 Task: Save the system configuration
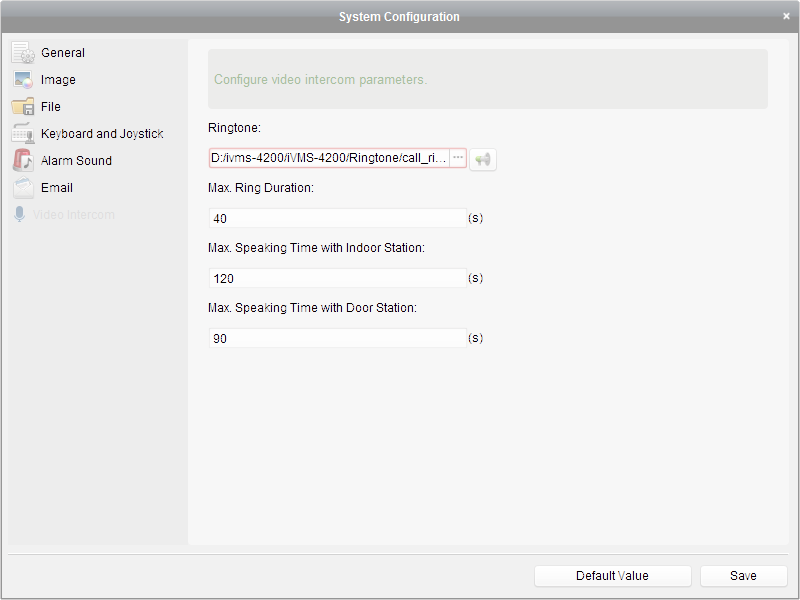[x=743, y=576]
